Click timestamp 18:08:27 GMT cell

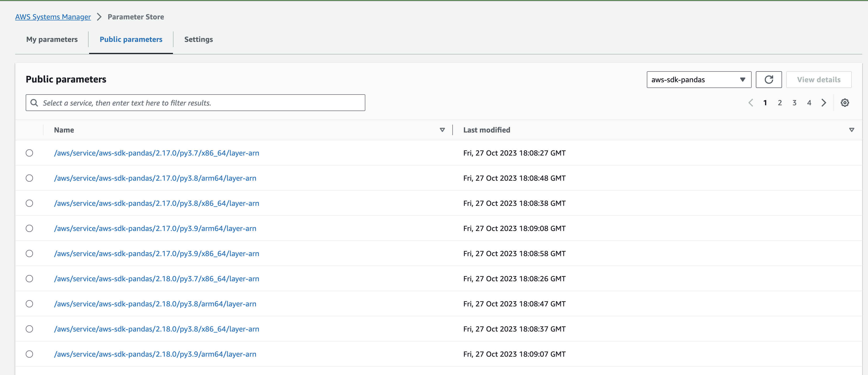point(514,153)
